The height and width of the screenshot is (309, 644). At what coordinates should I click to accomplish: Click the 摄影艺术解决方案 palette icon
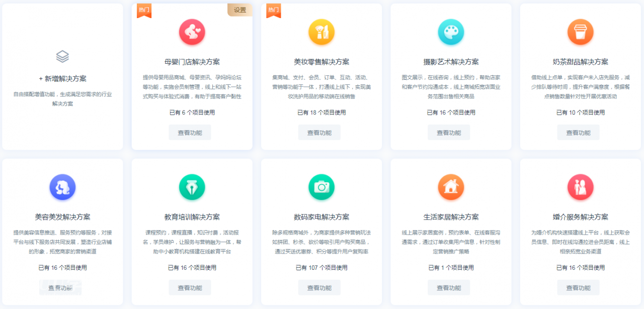[x=450, y=32]
